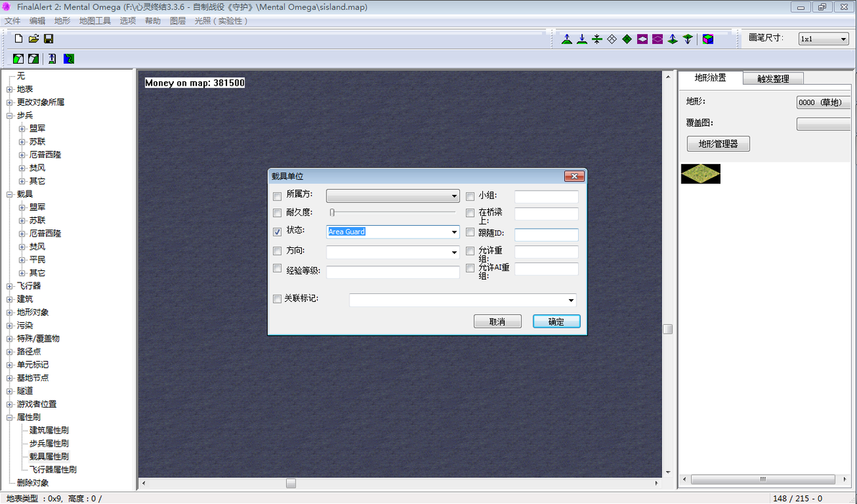Open the 帮助 menu

(x=152, y=21)
